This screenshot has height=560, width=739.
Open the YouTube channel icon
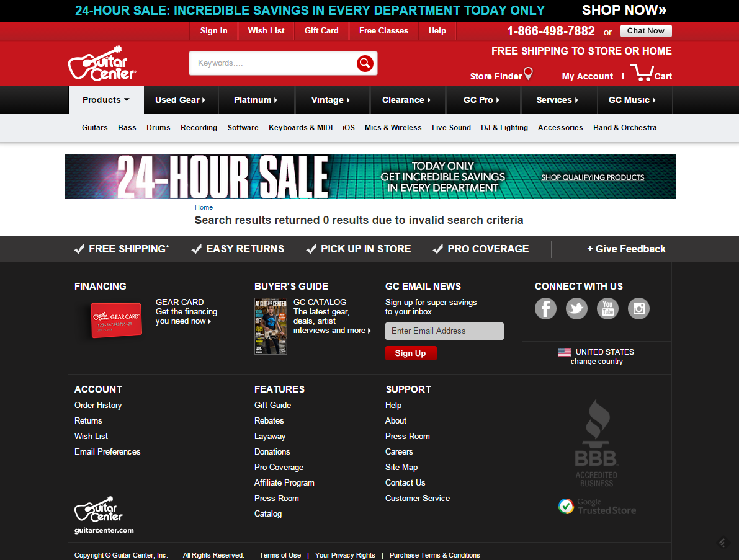[607, 308]
